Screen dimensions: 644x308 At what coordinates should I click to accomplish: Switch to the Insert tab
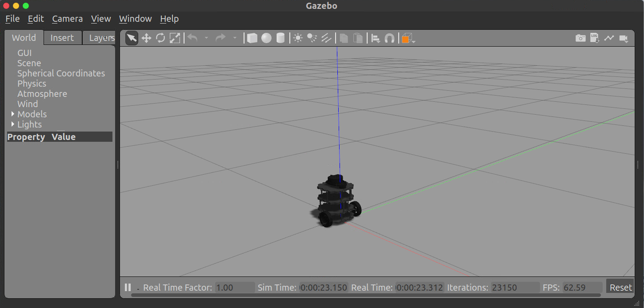coord(62,38)
